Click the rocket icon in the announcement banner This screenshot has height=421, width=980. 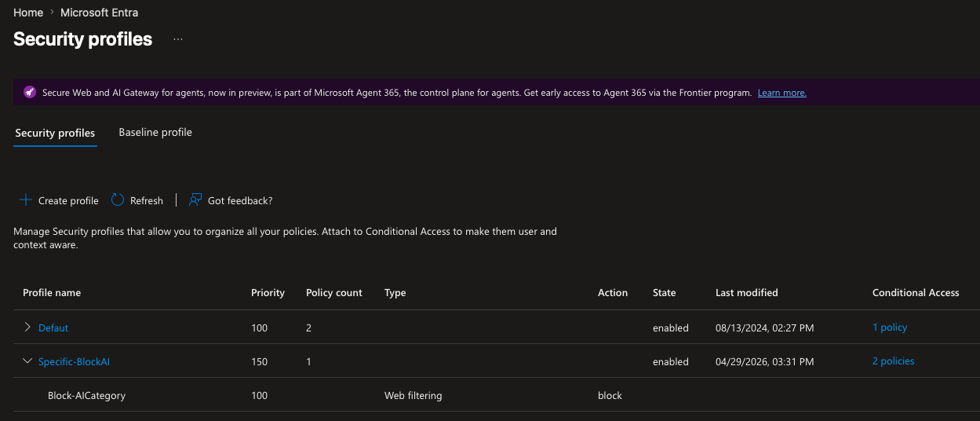pos(29,92)
